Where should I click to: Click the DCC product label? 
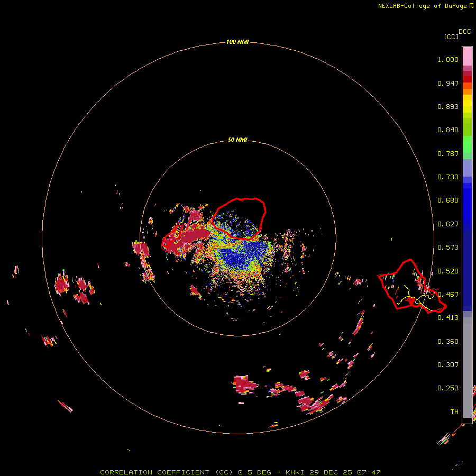click(465, 32)
